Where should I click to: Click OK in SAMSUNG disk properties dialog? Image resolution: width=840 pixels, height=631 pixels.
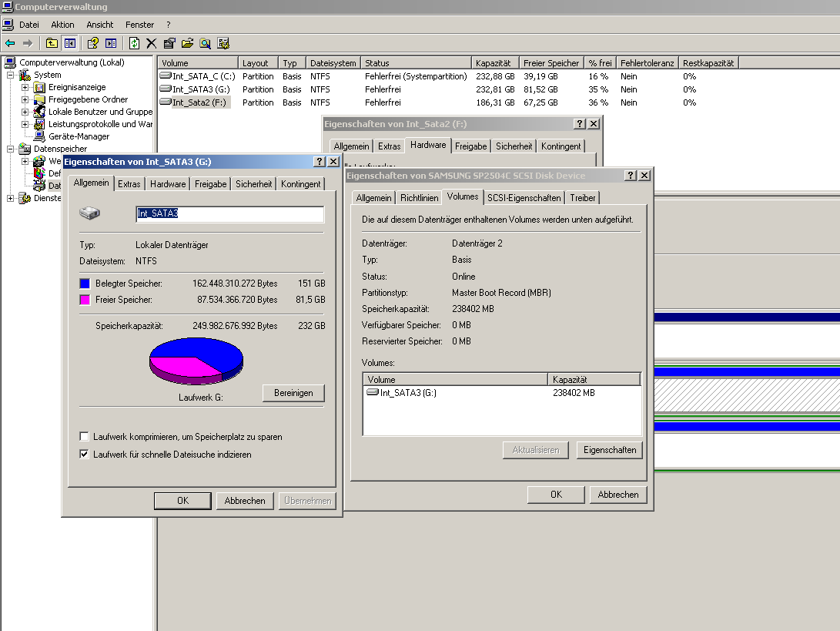556,495
